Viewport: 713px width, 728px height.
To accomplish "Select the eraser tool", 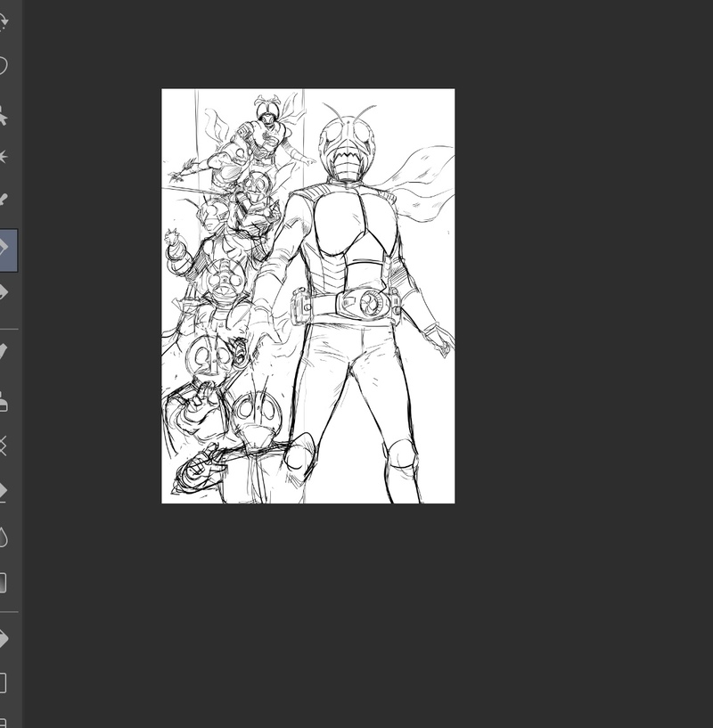I will tap(3, 492).
